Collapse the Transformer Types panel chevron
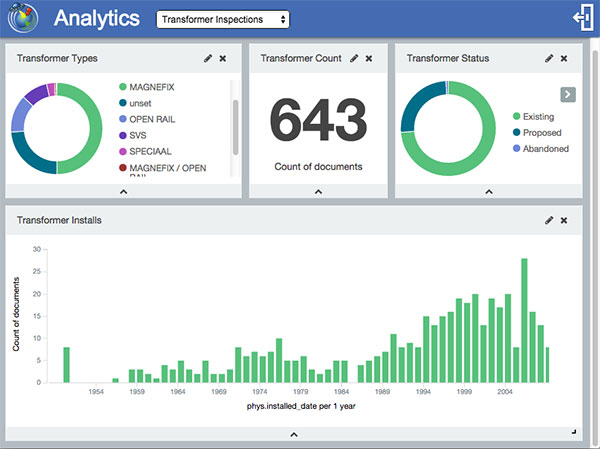The image size is (600, 449). coord(123,190)
